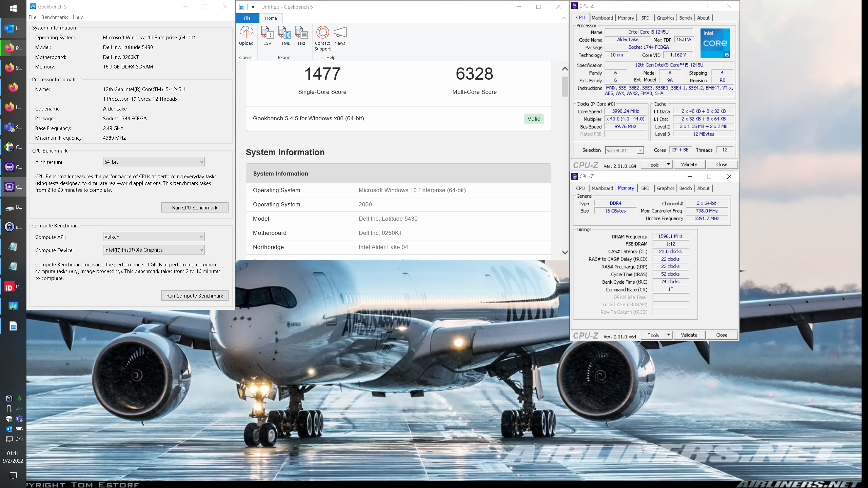Open the KeePass lock icon in taskbar
The image size is (868, 488).
pyautogui.click(x=13, y=227)
